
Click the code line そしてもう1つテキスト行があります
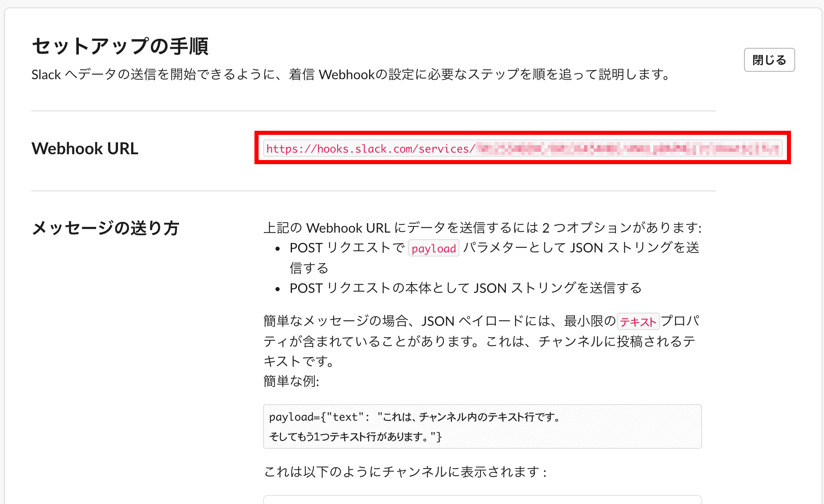point(355,436)
